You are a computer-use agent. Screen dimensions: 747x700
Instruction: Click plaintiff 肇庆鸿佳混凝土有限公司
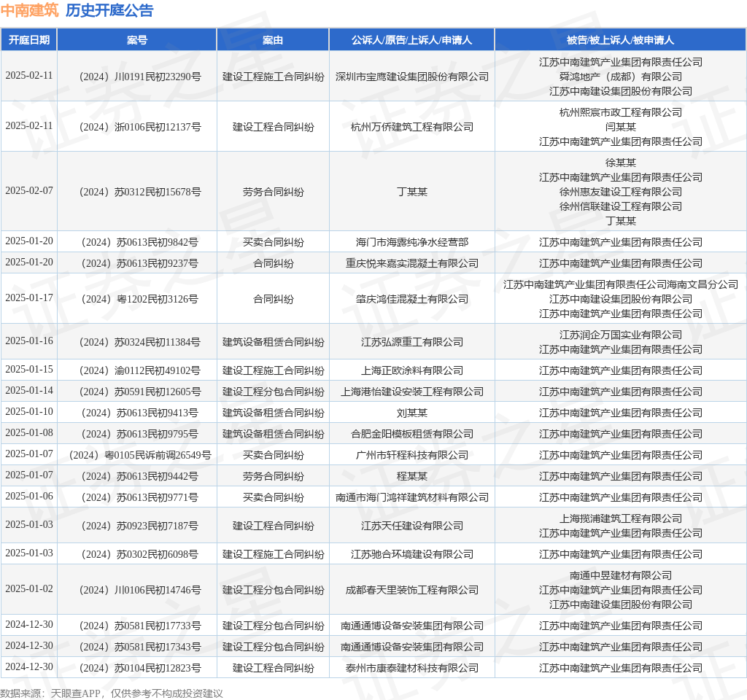click(x=412, y=299)
